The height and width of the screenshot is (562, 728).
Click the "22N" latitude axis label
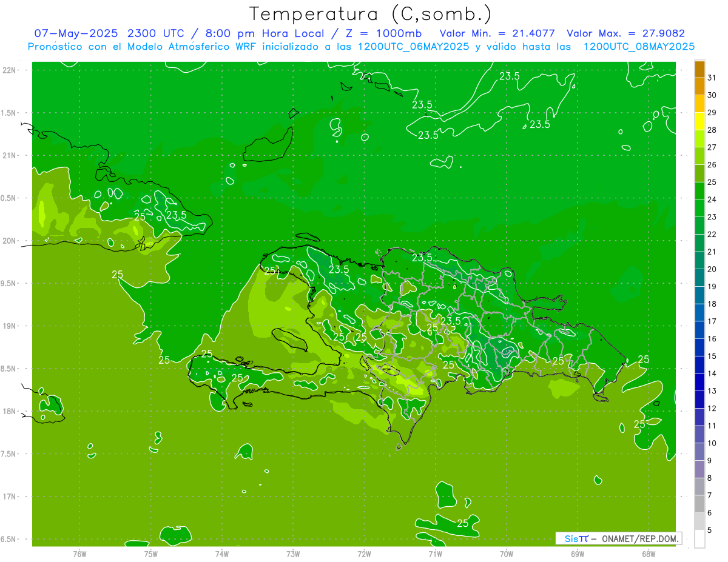coord(8,70)
